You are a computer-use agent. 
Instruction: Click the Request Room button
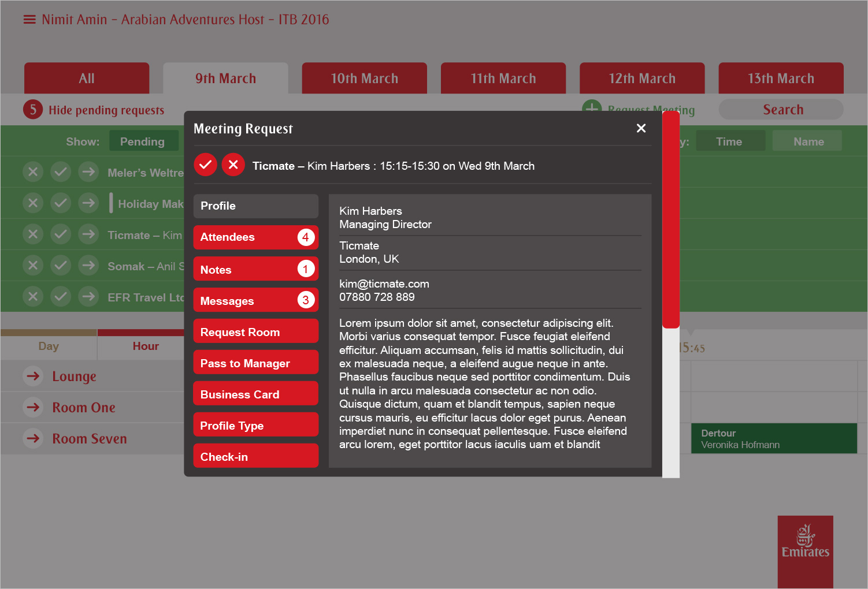pos(255,332)
